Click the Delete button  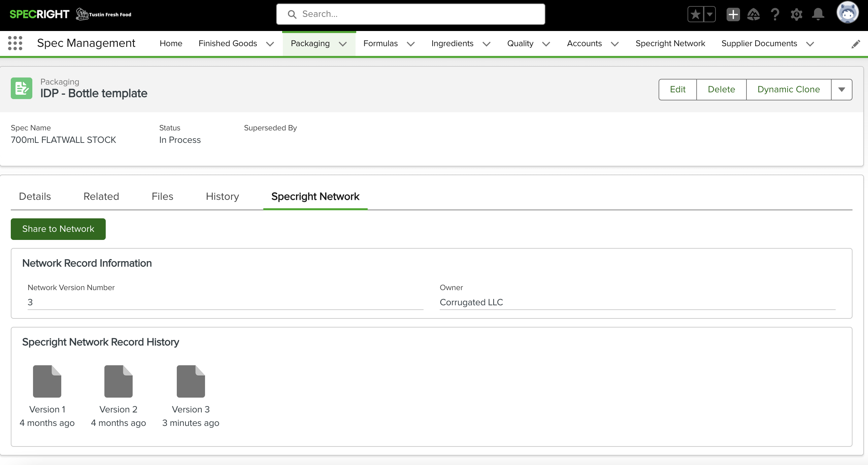722,89
